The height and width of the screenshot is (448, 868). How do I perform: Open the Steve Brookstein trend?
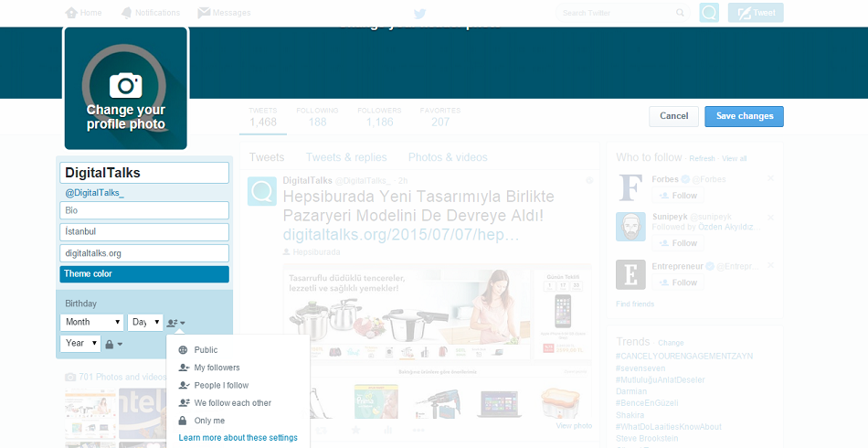point(647,438)
